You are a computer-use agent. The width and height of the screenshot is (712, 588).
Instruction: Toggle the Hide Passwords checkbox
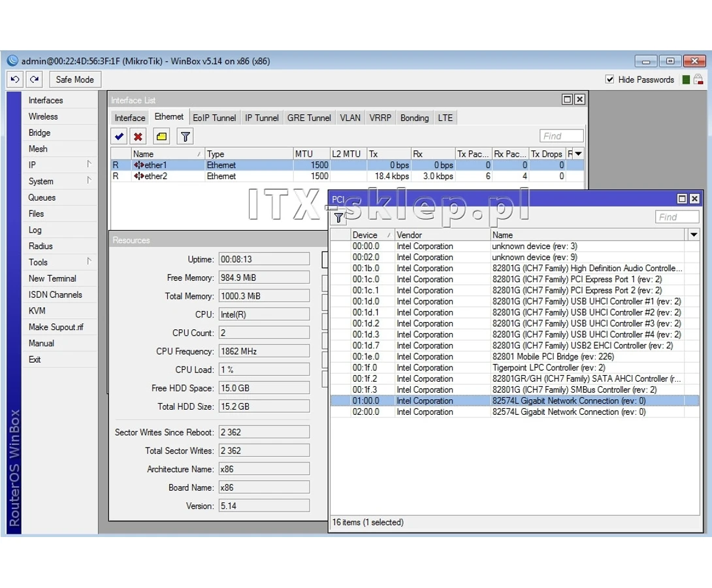point(610,80)
